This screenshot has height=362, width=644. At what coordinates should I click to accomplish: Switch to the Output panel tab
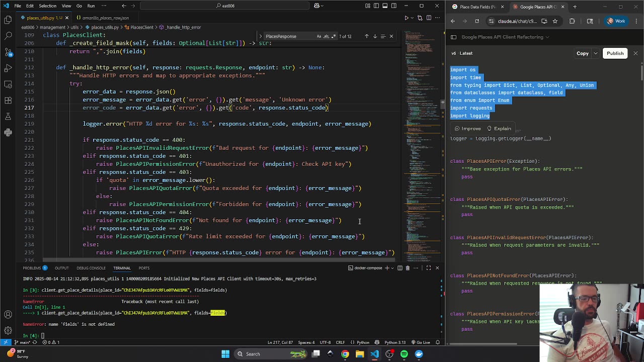click(x=61, y=268)
